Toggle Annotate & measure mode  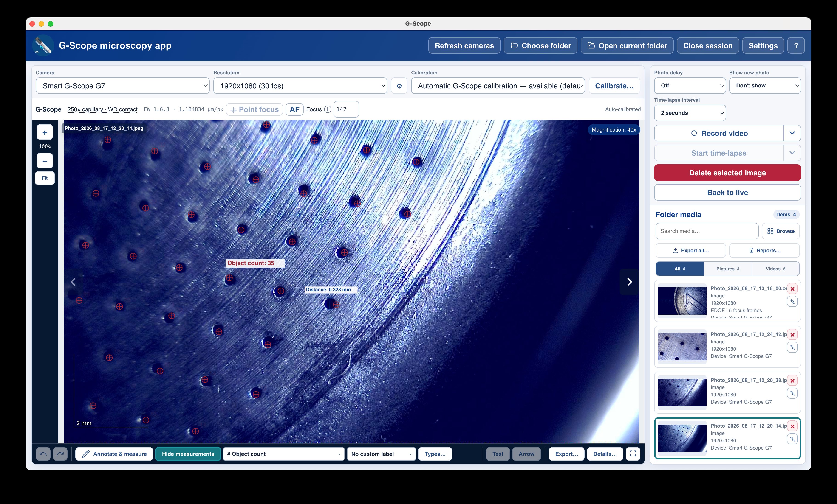click(114, 454)
